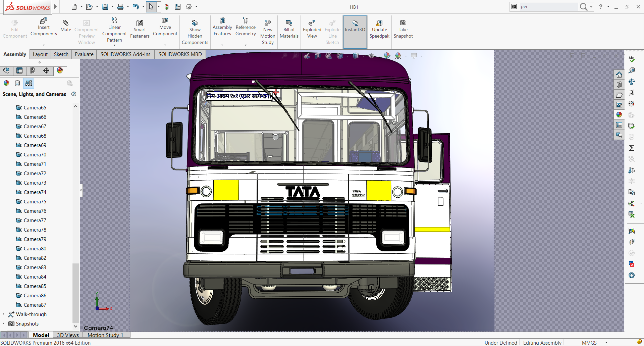Expand the Walk-through tree node
Viewport: 644px width, 346px height.
point(3,314)
